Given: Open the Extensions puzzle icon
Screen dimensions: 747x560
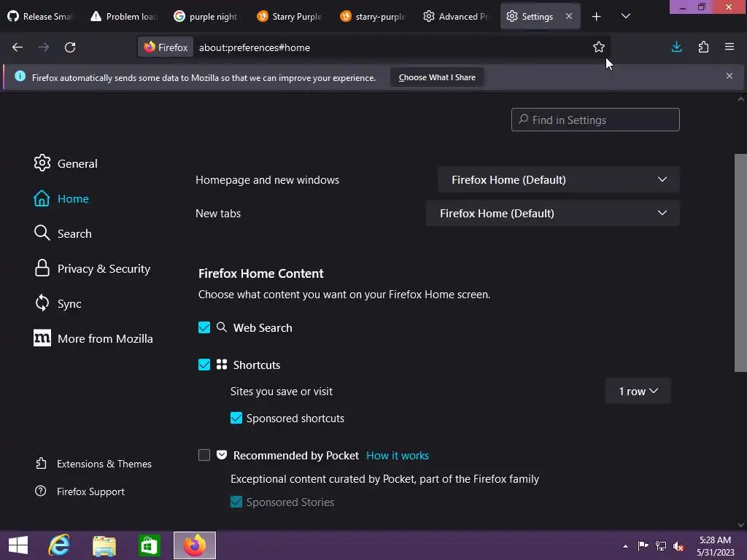Looking at the screenshot, I should 703,47.
